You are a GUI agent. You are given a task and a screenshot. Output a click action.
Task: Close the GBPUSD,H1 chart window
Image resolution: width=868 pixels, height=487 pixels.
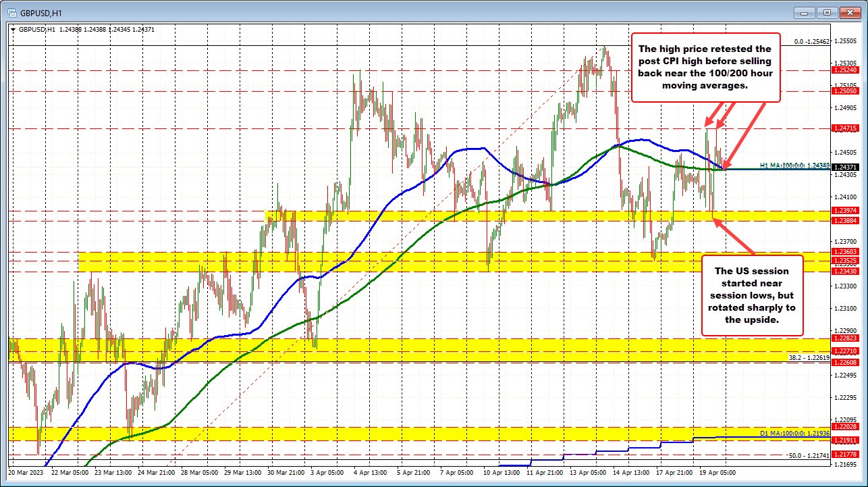coord(849,11)
